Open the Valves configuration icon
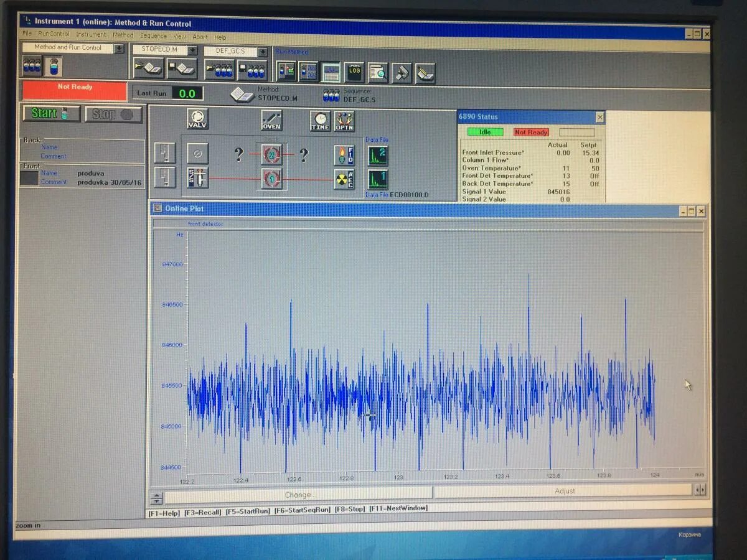Viewport: 747px width, 560px height. (x=197, y=118)
